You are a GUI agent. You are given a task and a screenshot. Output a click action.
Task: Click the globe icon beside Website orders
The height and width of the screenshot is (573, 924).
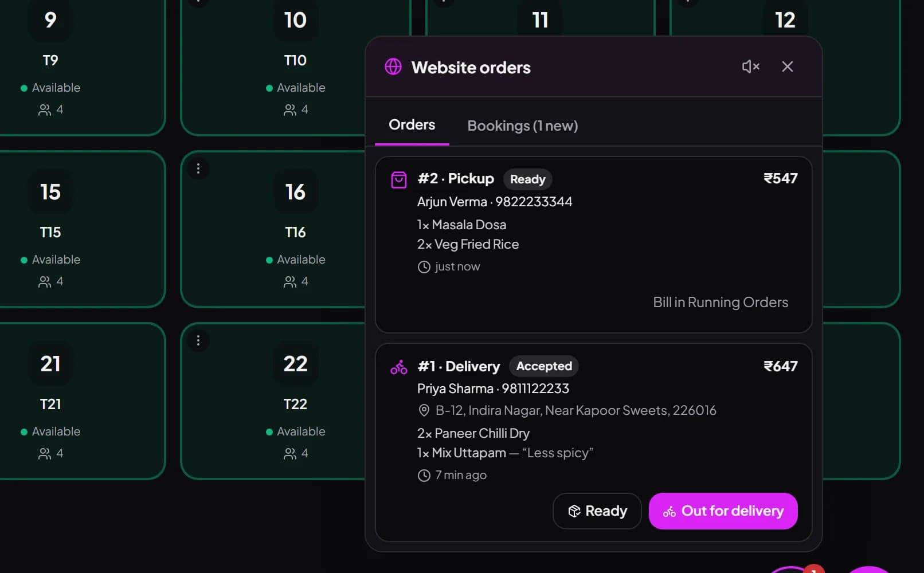393,67
